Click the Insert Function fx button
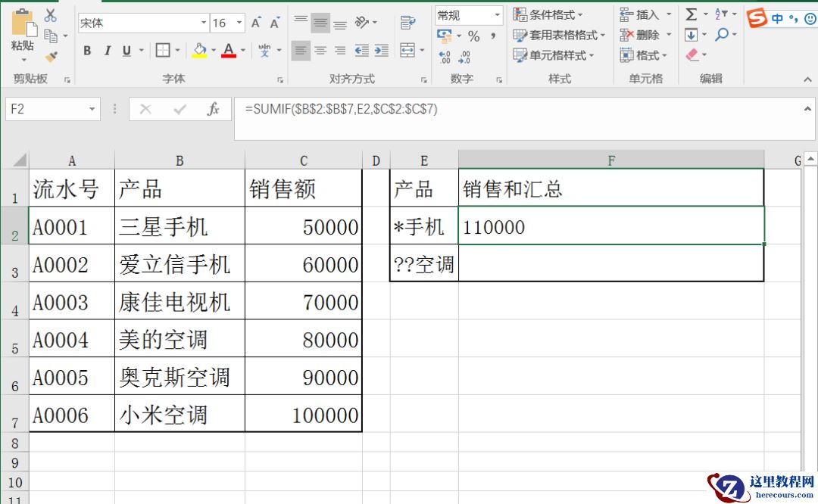The height and width of the screenshot is (504, 818). 213,109
